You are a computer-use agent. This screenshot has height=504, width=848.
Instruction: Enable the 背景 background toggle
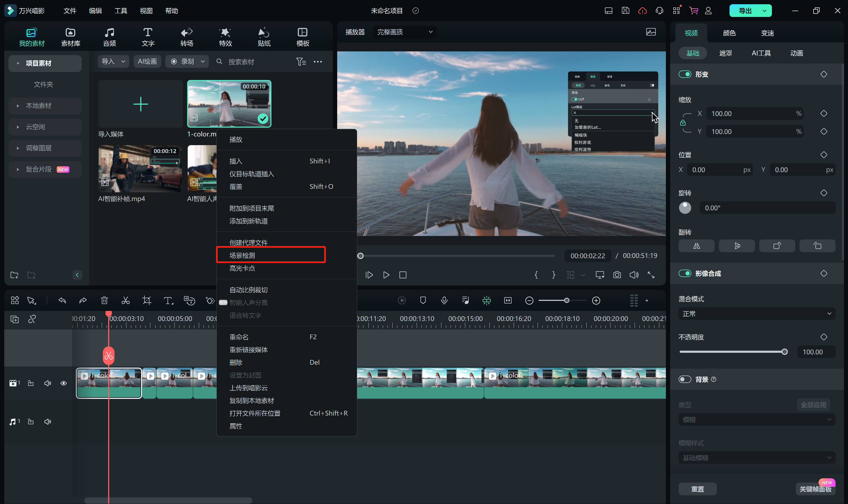tap(684, 379)
